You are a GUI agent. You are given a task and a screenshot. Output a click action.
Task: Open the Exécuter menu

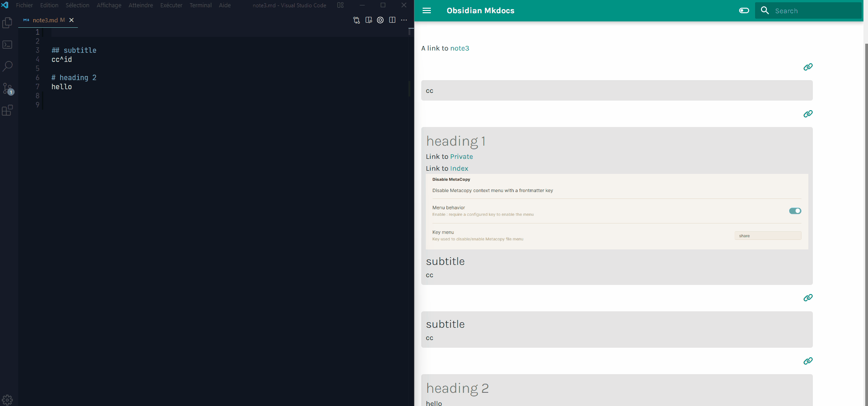point(171,5)
